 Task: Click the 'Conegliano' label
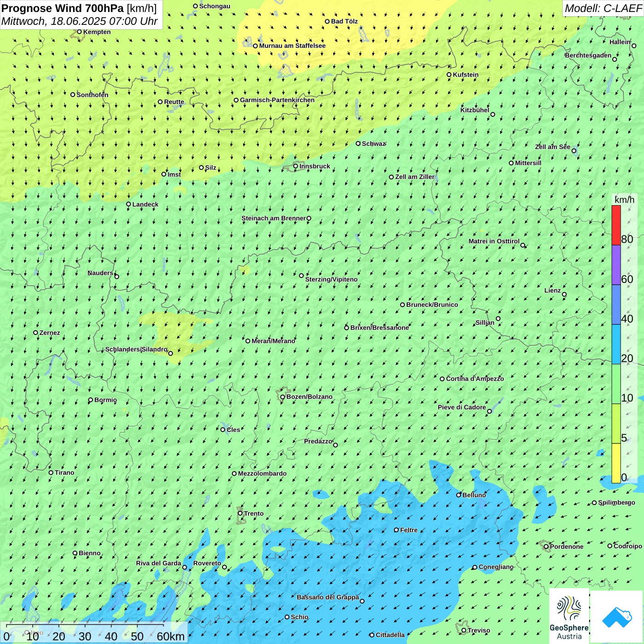[496, 567]
